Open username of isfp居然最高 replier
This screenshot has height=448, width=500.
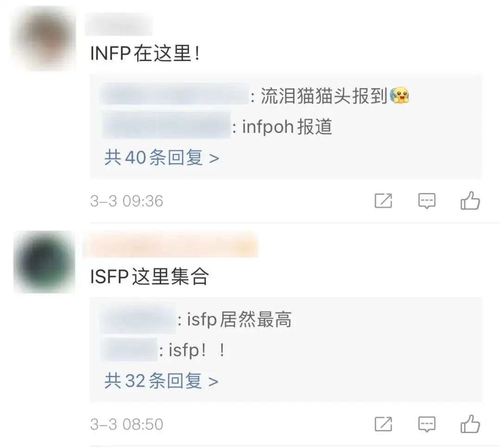pos(138,318)
